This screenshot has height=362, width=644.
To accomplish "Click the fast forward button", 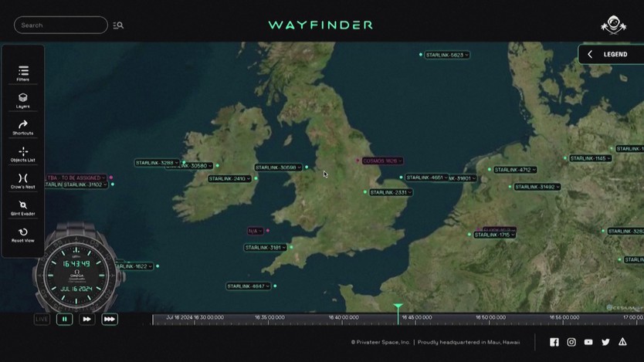I will pos(86,319).
